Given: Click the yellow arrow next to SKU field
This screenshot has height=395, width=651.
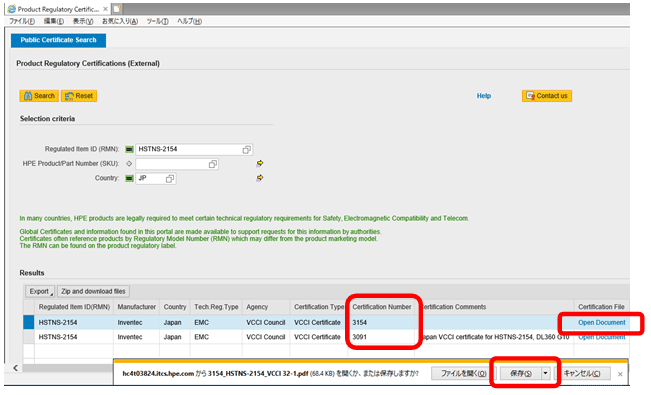Looking at the screenshot, I should pos(259,163).
